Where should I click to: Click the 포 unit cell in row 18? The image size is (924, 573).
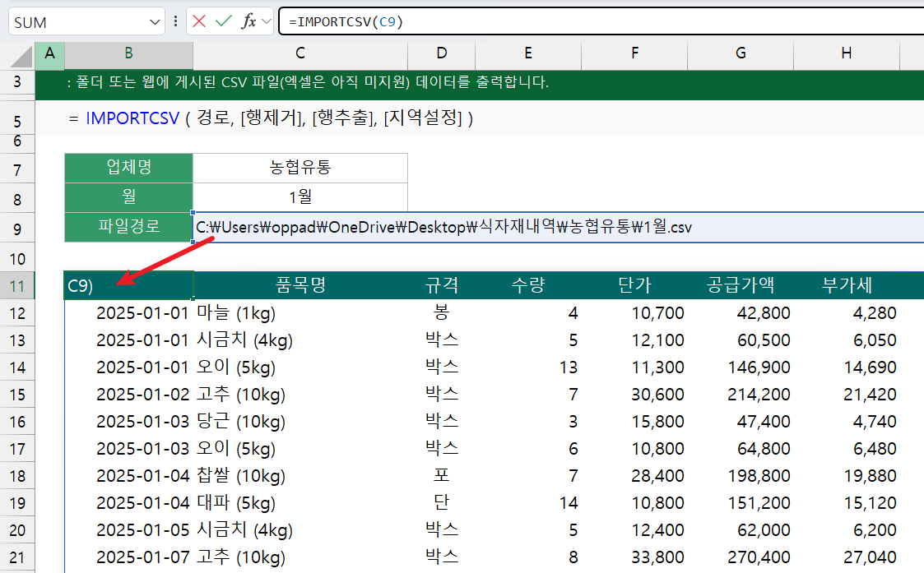click(x=441, y=475)
